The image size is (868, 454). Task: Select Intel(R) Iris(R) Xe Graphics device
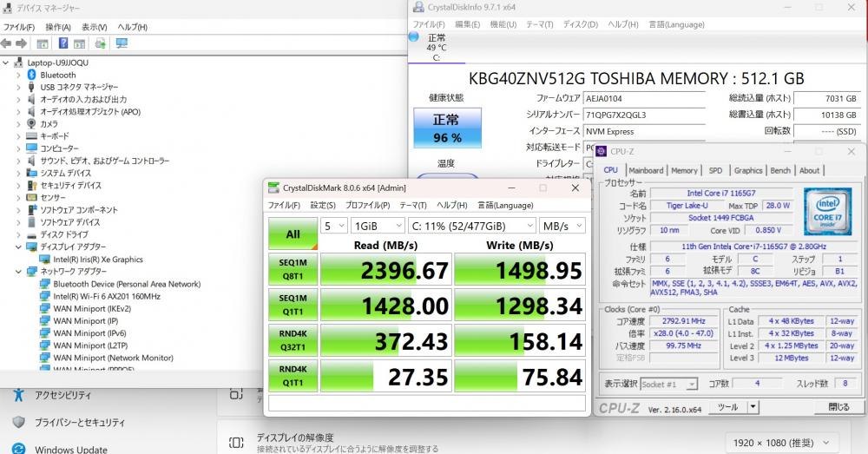[97, 260]
